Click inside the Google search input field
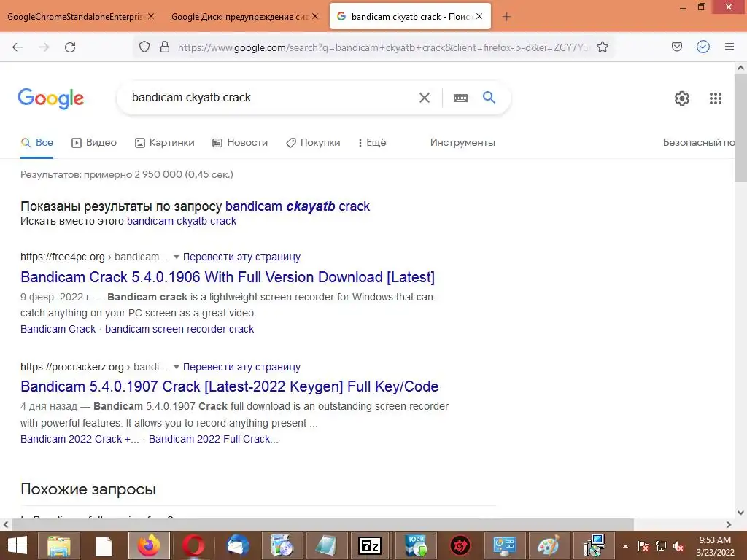Image resolution: width=747 pixels, height=560 pixels. [x=271, y=98]
